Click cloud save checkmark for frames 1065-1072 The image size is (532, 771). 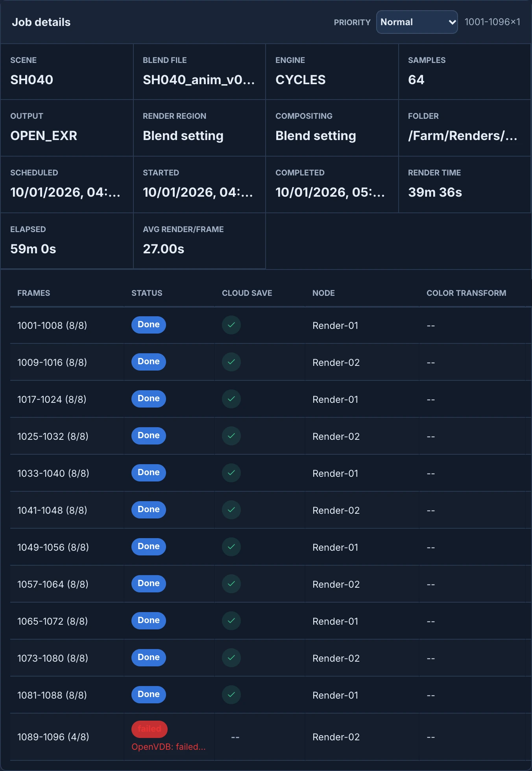[x=231, y=621]
